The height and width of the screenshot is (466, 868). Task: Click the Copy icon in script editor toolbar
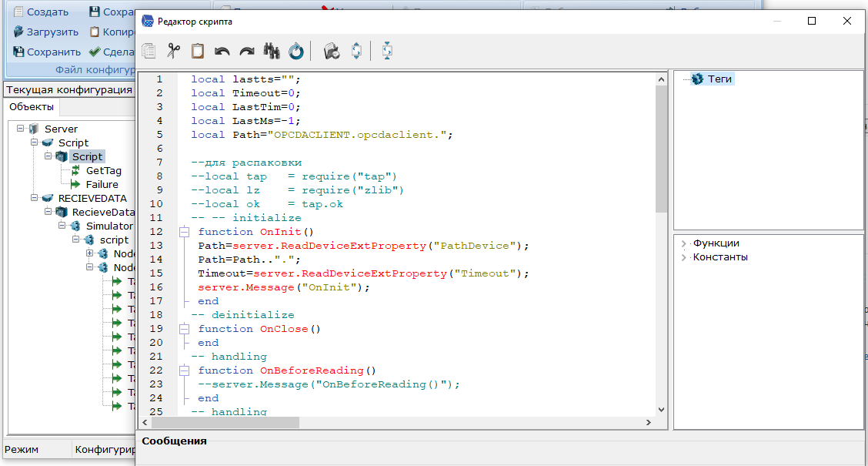149,51
